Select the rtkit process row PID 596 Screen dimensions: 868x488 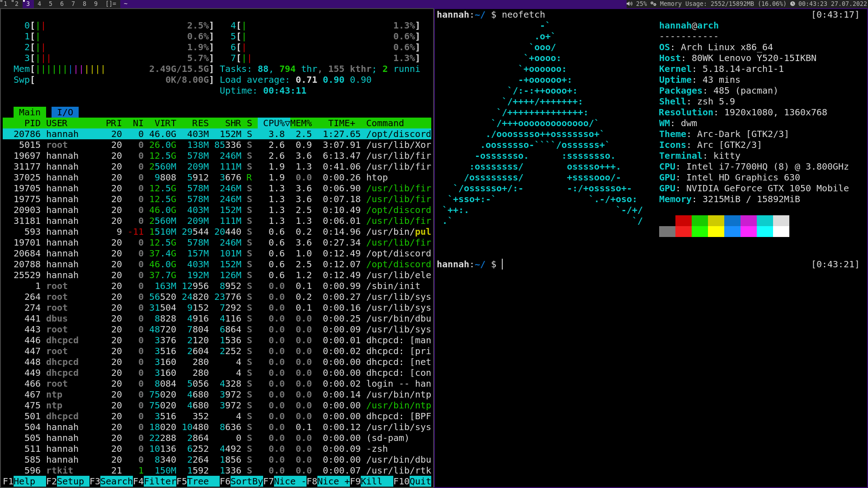tap(217, 470)
